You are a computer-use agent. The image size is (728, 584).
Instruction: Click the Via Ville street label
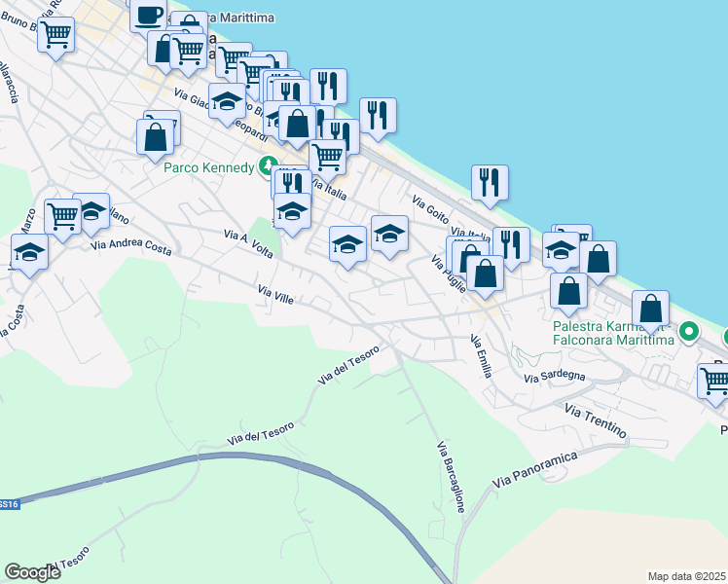tap(278, 292)
